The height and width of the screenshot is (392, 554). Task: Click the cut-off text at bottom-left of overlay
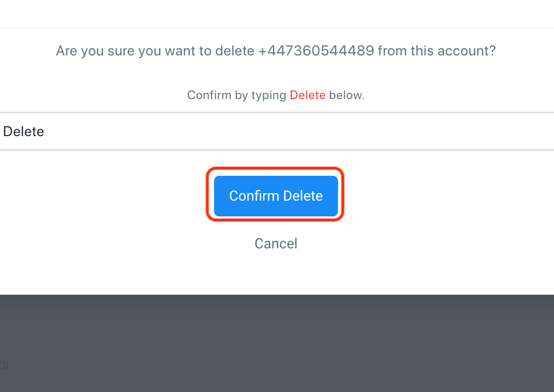4,365
